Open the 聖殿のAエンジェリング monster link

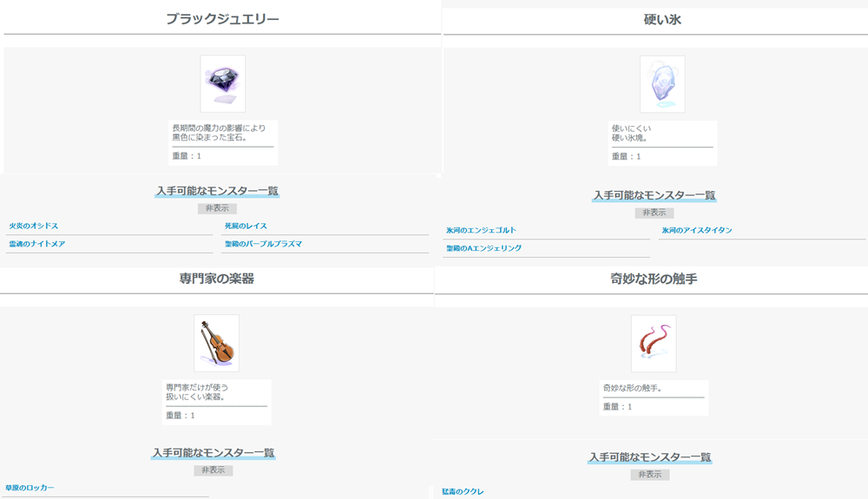pos(483,249)
